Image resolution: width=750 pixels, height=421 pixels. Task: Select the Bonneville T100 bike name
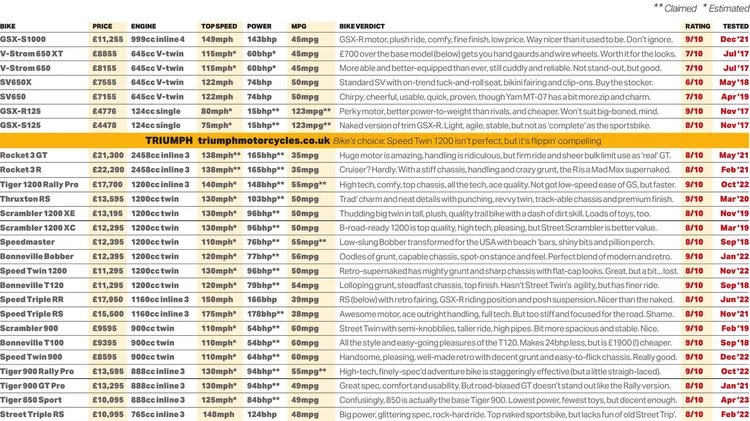32,343
